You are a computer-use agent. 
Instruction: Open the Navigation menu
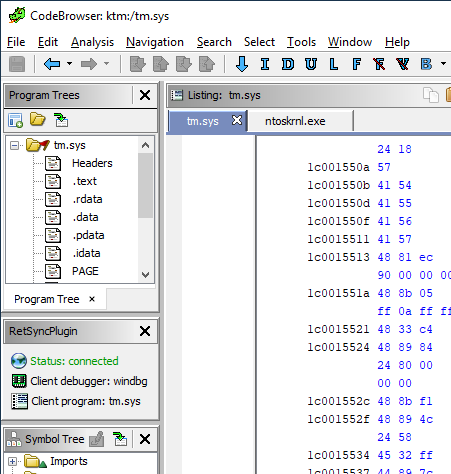[155, 42]
